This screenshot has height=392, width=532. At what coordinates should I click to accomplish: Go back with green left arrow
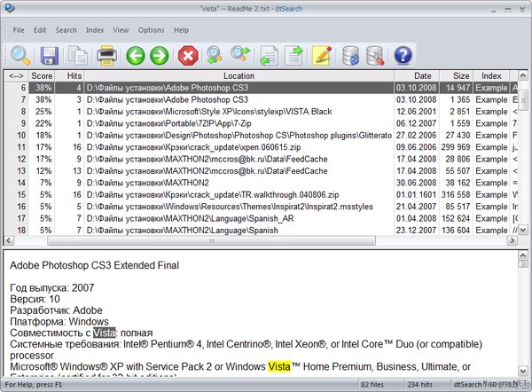[136, 56]
